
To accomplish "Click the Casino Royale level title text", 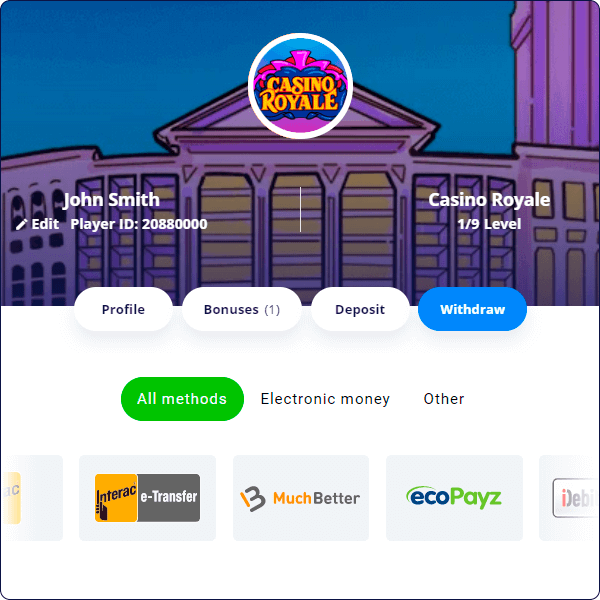I will coord(489,200).
